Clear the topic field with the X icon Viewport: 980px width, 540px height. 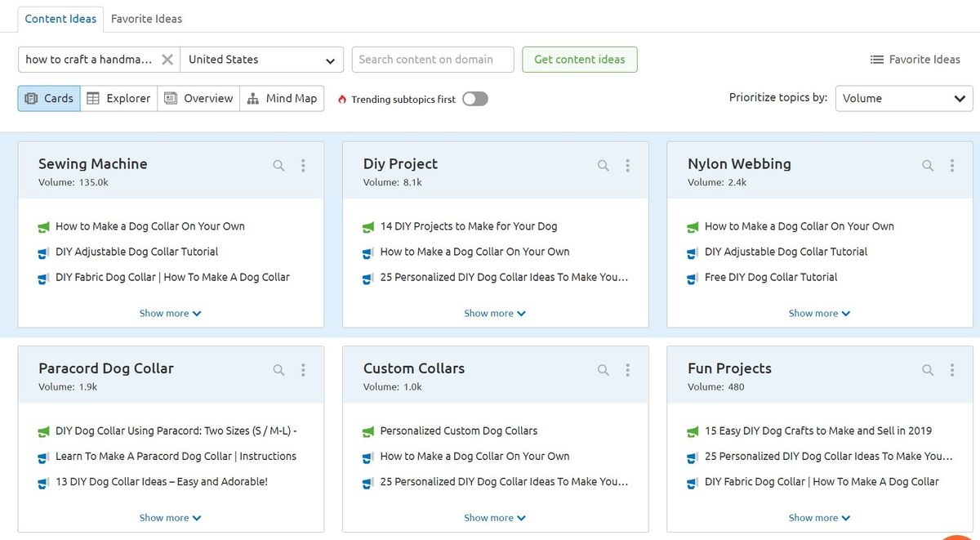click(167, 60)
